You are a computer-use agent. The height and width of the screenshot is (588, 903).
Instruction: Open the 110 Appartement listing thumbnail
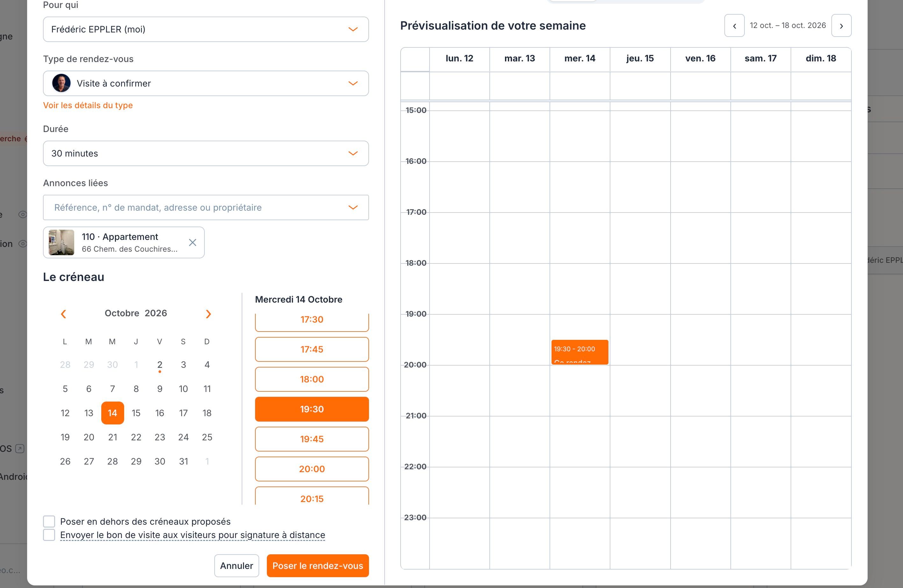[x=61, y=243]
